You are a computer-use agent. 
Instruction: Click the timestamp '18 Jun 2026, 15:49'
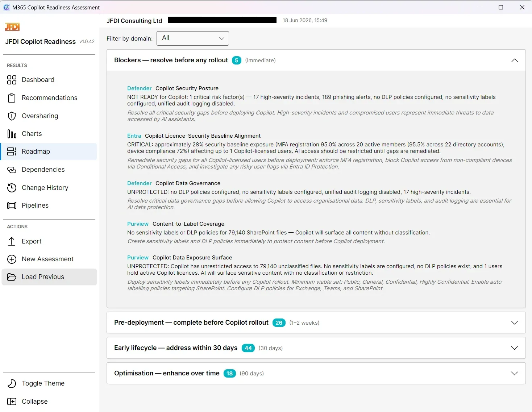[x=305, y=20]
